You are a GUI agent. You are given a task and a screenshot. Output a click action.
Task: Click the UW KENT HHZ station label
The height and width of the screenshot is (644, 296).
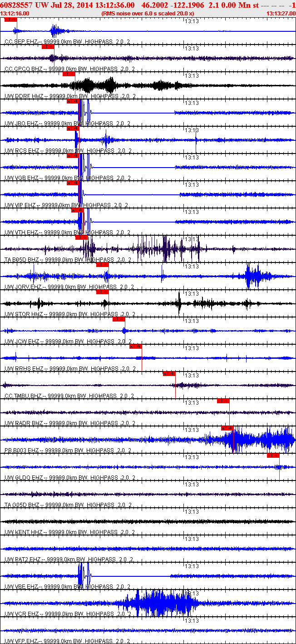click(x=69, y=532)
